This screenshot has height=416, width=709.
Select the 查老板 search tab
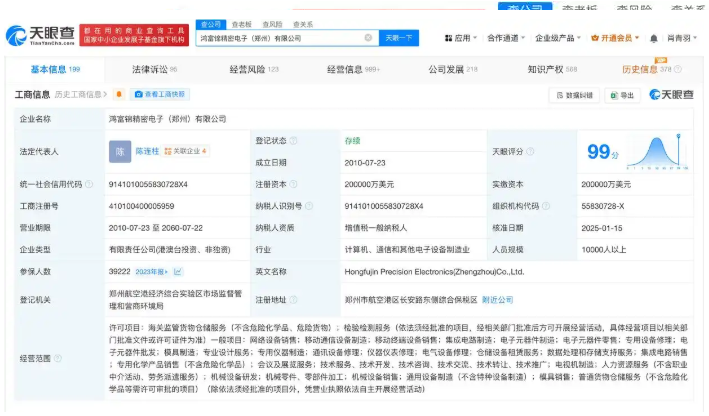241,24
